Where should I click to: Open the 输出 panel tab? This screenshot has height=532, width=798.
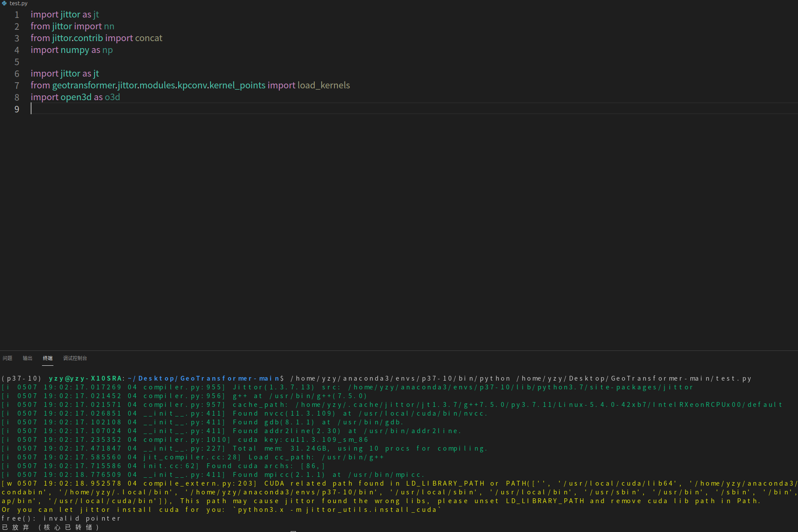28,358
